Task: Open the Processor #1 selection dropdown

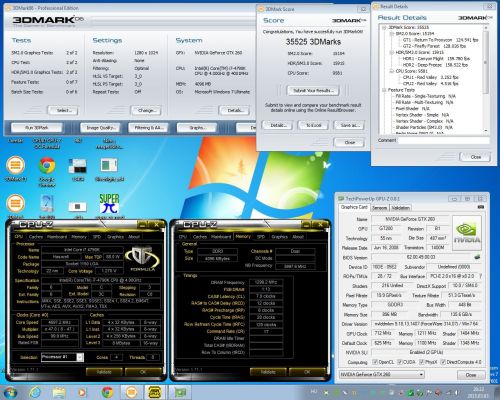Action: (62, 357)
